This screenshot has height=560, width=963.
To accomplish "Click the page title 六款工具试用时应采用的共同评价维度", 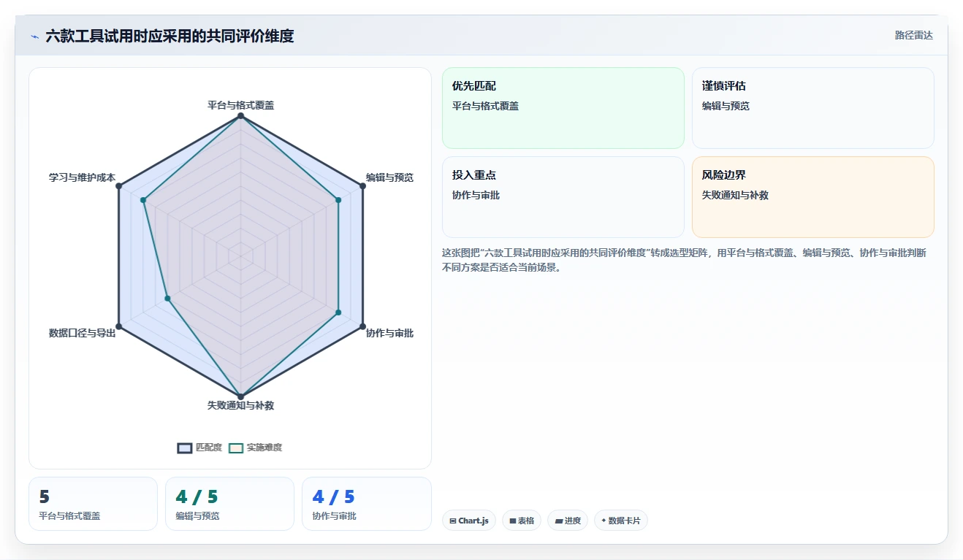I will [x=170, y=36].
